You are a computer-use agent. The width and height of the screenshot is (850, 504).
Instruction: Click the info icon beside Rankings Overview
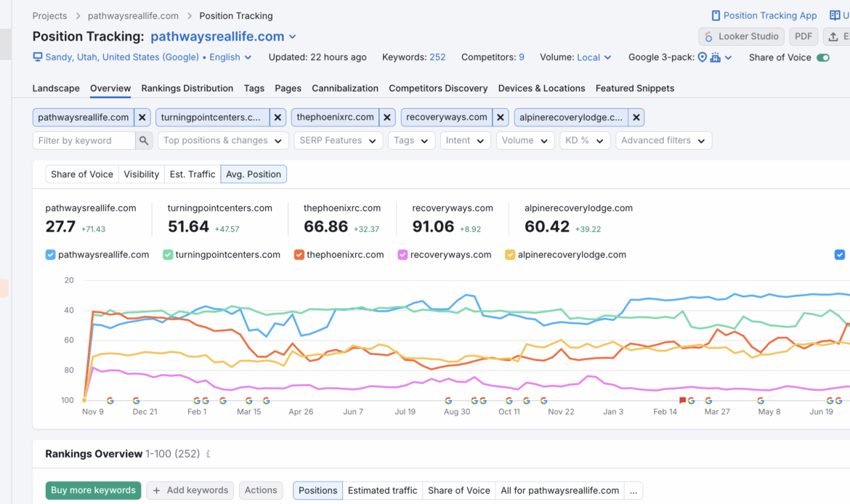[x=208, y=454]
